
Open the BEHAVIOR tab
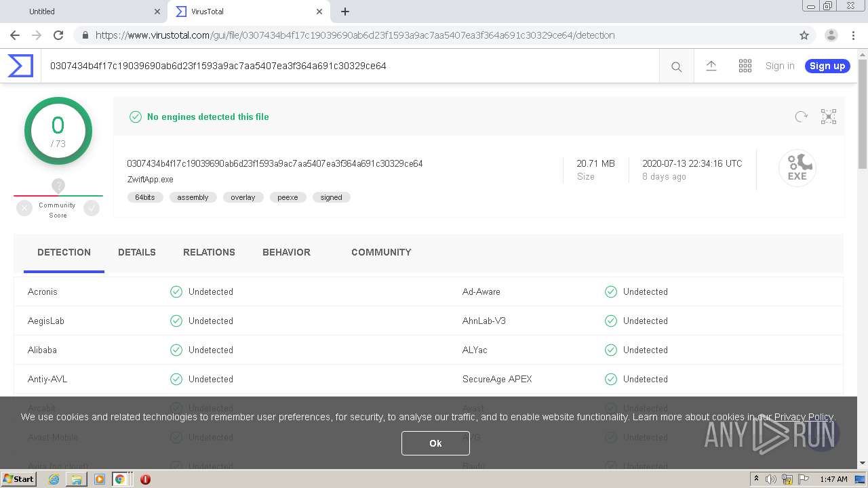click(286, 252)
